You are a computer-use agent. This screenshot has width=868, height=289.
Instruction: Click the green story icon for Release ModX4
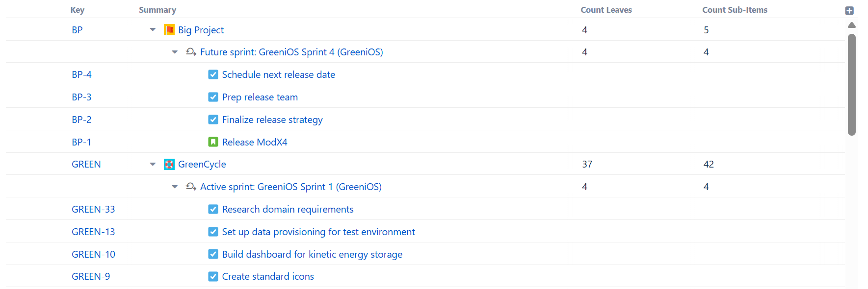(x=213, y=142)
